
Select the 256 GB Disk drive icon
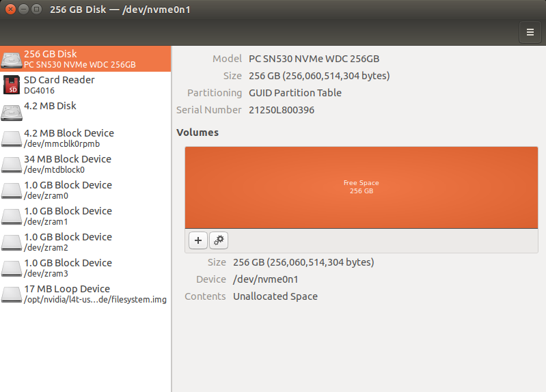click(12, 59)
